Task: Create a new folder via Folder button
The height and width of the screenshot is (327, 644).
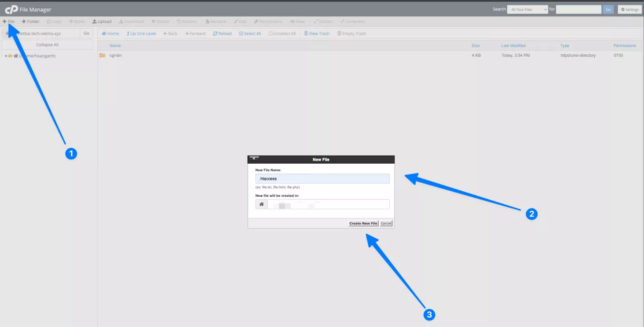Action: (31, 22)
